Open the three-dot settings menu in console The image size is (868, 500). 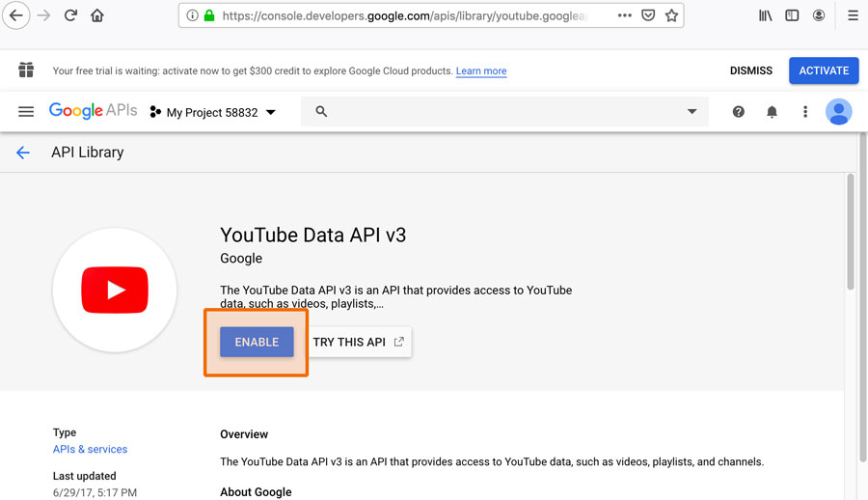[805, 112]
